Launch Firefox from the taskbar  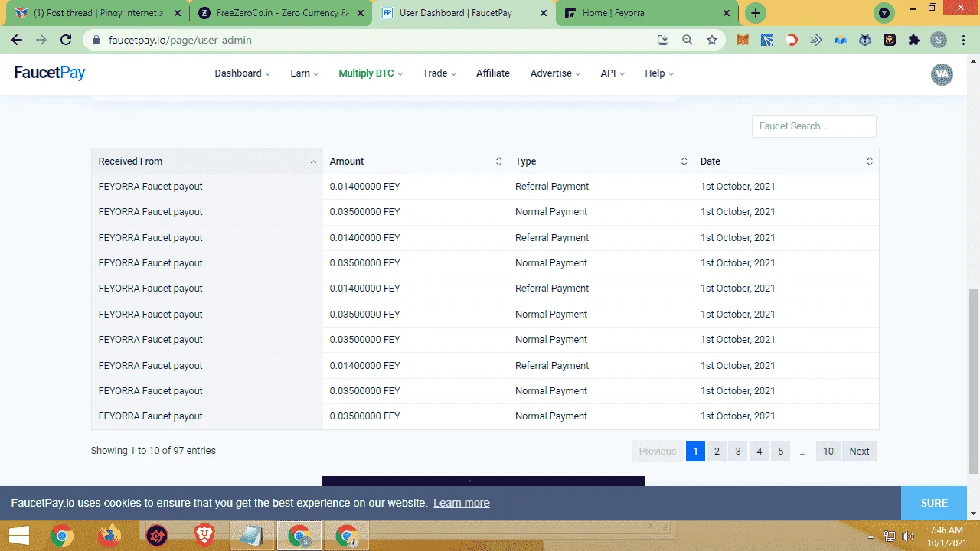point(109,536)
